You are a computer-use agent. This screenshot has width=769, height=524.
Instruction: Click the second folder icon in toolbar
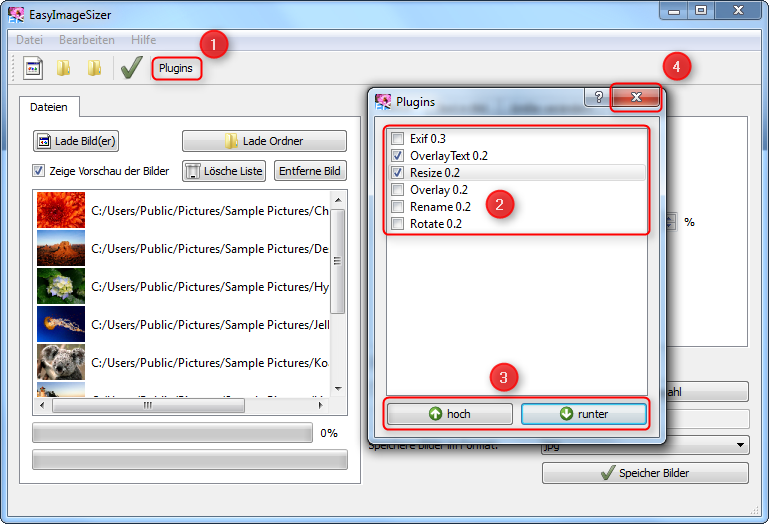tap(94, 68)
